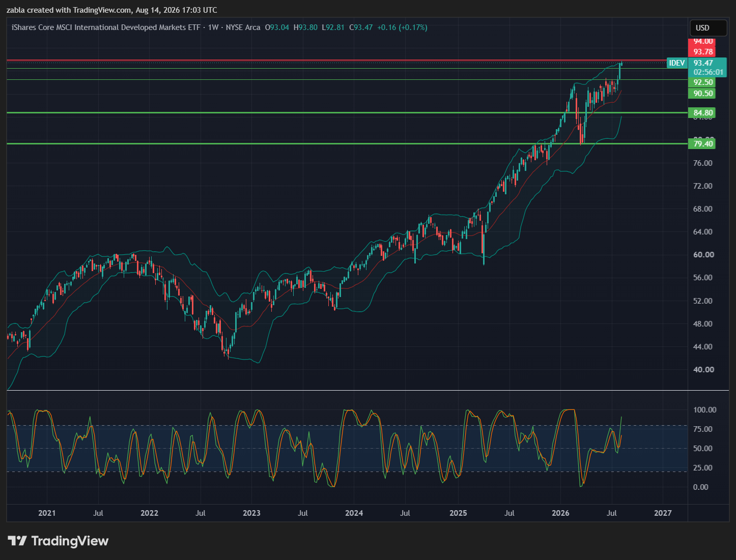Image resolution: width=736 pixels, height=560 pixels.
Task: Click the 56.00 price scale label
Action: (703, 278)
